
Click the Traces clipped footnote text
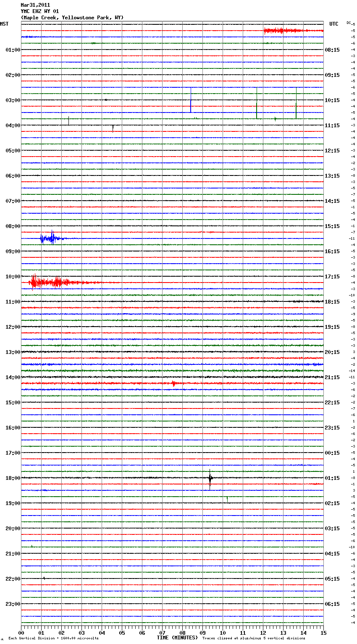tap(254, 639)
